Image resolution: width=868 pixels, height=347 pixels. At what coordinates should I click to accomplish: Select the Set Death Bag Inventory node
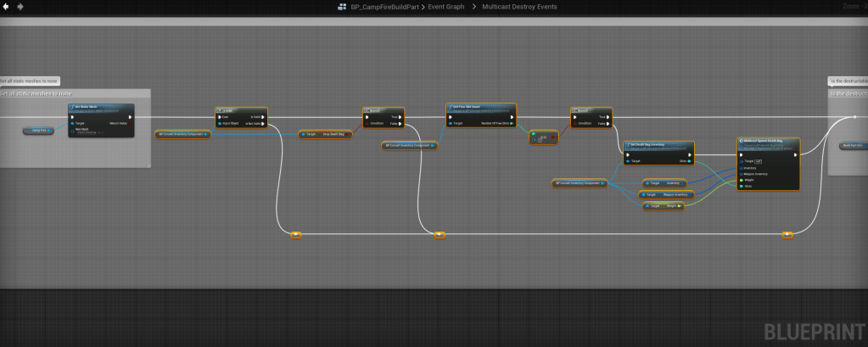tap(658, 145)
